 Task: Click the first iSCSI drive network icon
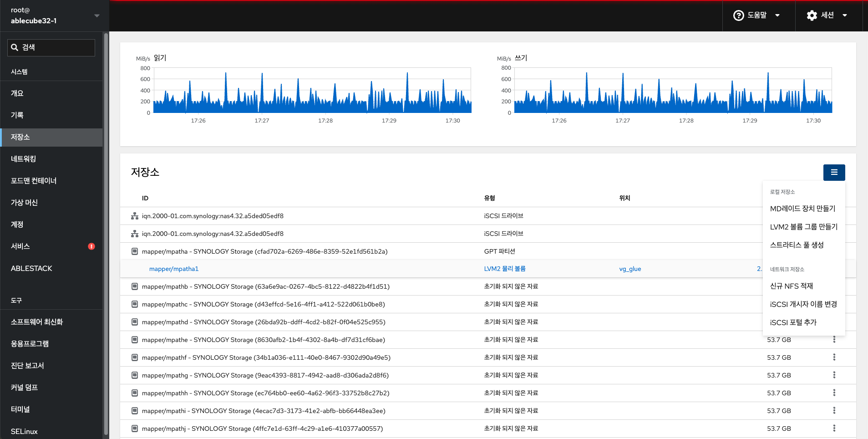[x=135, y=216]
